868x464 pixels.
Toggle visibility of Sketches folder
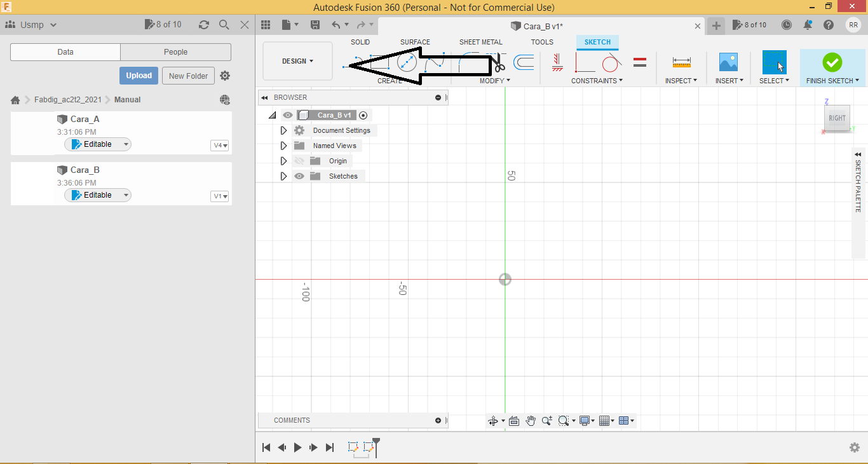[x=299, y=176]
